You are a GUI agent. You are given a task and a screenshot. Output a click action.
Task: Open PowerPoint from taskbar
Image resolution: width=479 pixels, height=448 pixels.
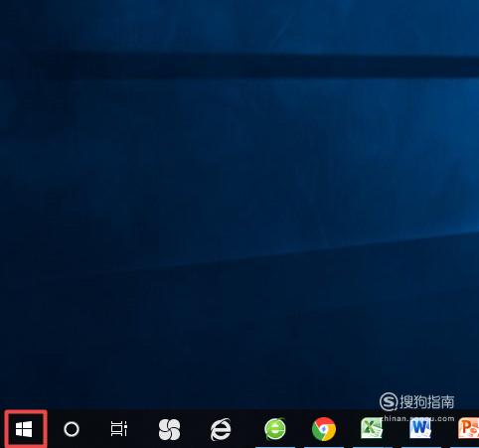pos(468,428)
